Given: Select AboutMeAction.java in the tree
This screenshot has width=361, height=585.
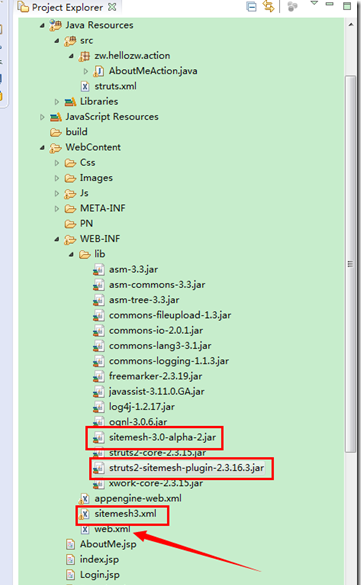Looking at the screenshot, I should 153,71.
